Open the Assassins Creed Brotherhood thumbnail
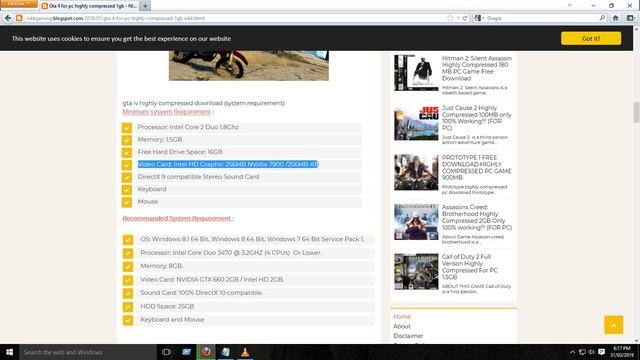Screen dimensions: 640x360 click(416, 222)
